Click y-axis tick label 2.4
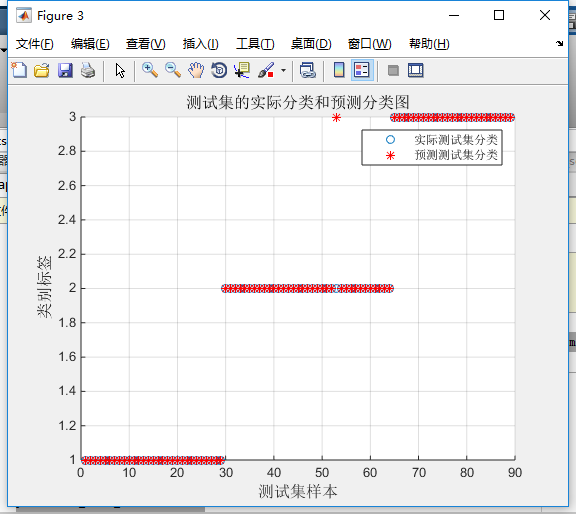The image size is (576, 514). (x=67, y=220)
